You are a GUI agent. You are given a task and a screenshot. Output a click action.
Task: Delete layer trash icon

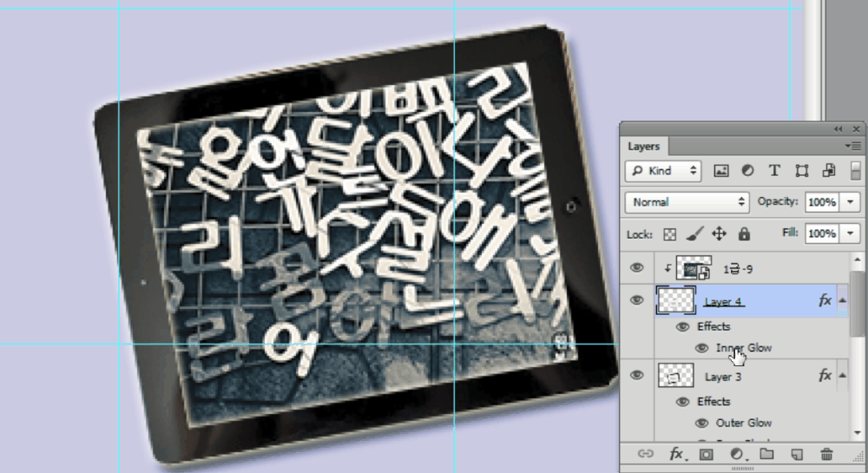[826, 454]
